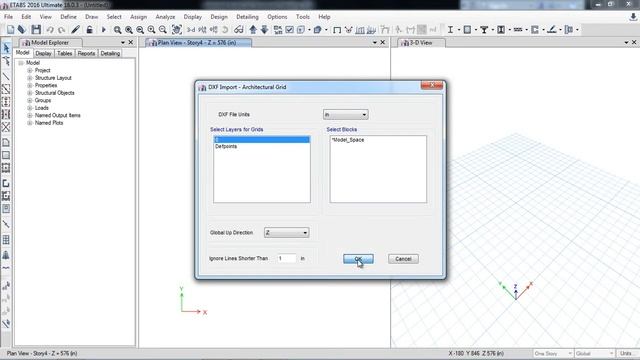Click Cancel in the DXF Import dialog
Image resolution: width=640 pixels, height=360 pixels.
point(403,259)
